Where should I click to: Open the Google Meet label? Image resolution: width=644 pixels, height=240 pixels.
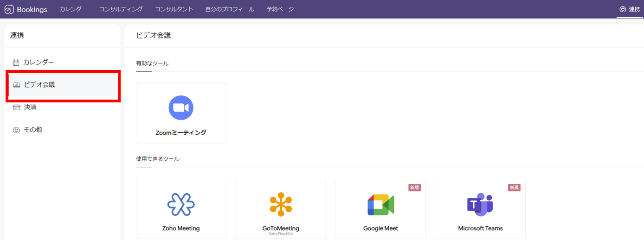(x=380, y=228)
